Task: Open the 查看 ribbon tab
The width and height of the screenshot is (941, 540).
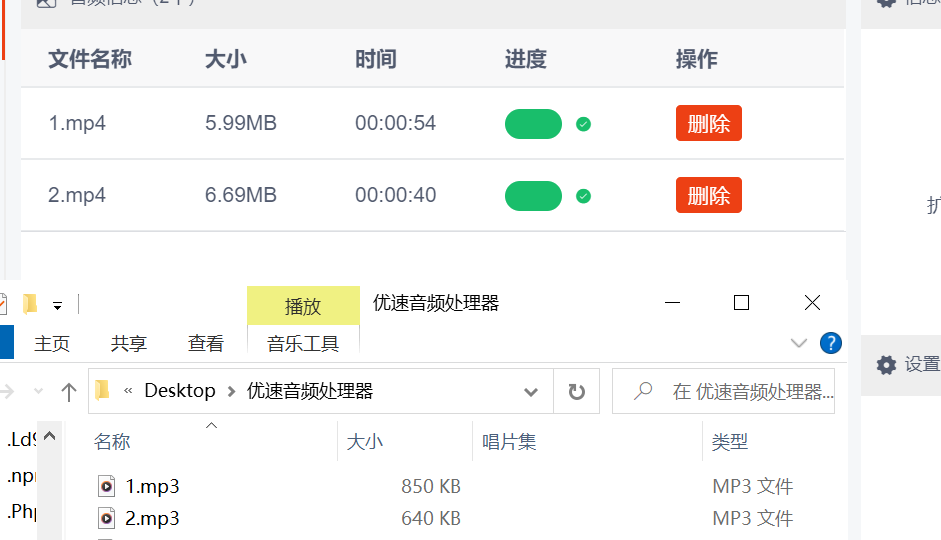Action: 205,344
